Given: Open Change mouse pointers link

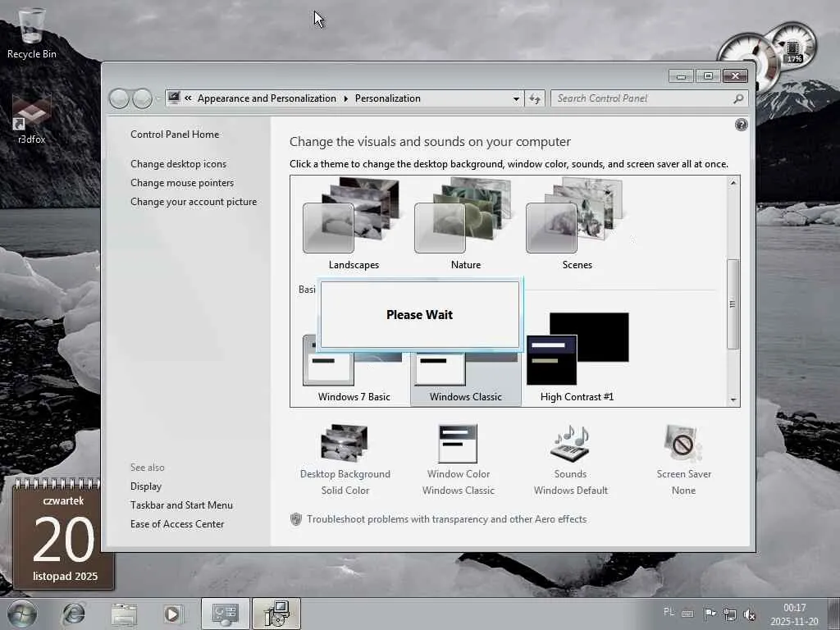Looking at the screenshot, I should tap(182, 183).
